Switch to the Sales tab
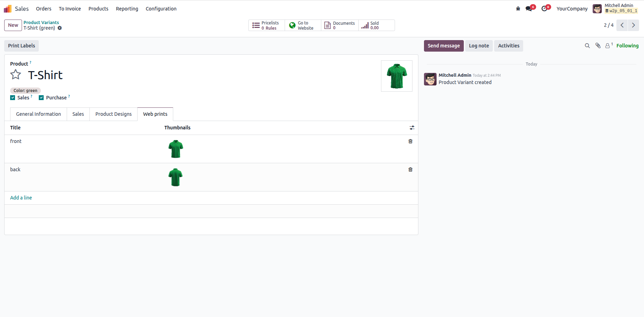Screen dimensions: 644x317 tap(78, 114)
